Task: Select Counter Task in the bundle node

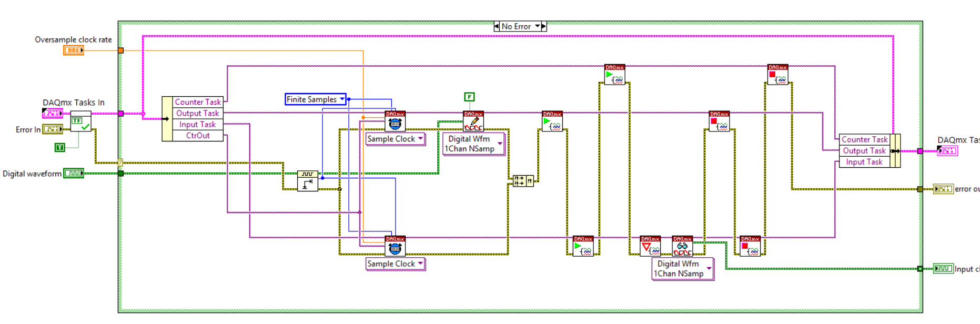Action: [x=864, y=139]
